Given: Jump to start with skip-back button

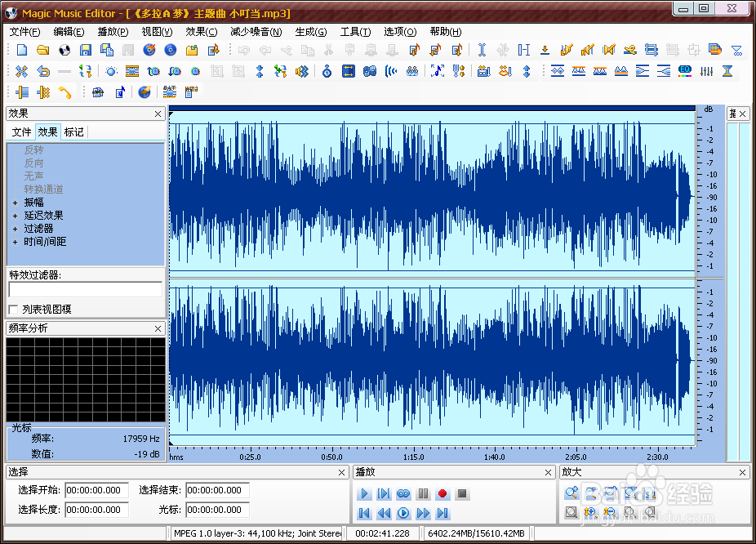Looking at the screenshot, I should click(364, 513).
